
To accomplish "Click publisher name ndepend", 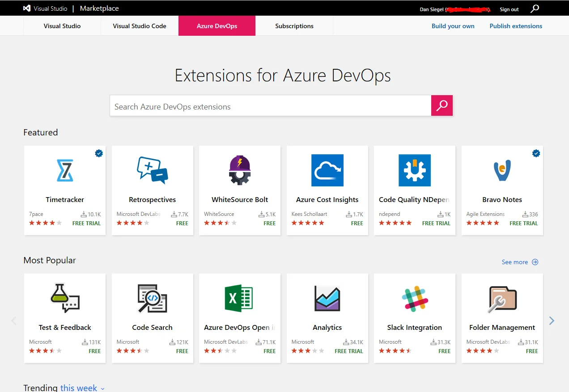I will (x=390, y=214).
